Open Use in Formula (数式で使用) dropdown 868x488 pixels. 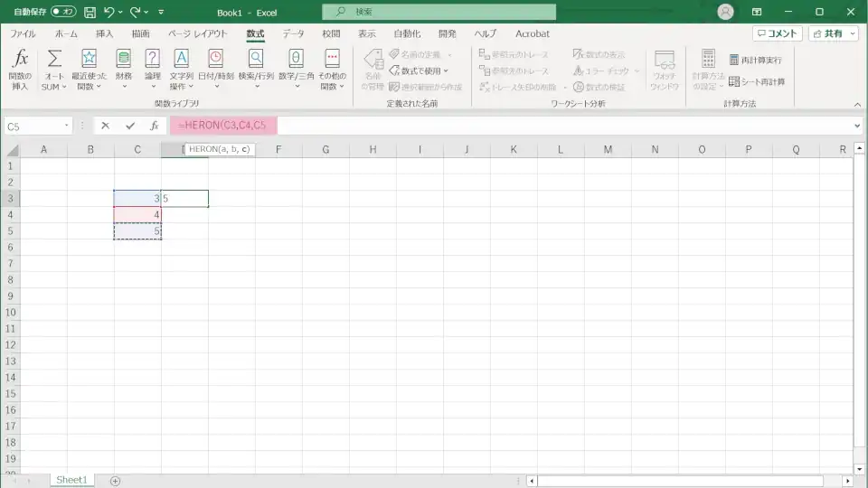click(x=419, y=70)
